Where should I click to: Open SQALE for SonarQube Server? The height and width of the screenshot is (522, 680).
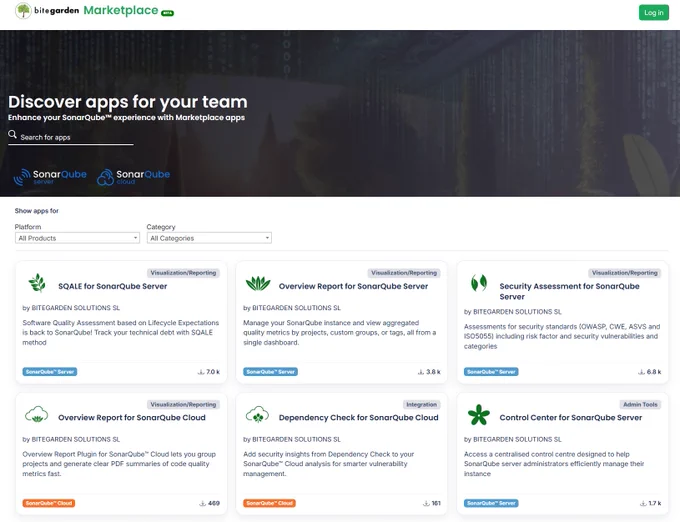113,286
